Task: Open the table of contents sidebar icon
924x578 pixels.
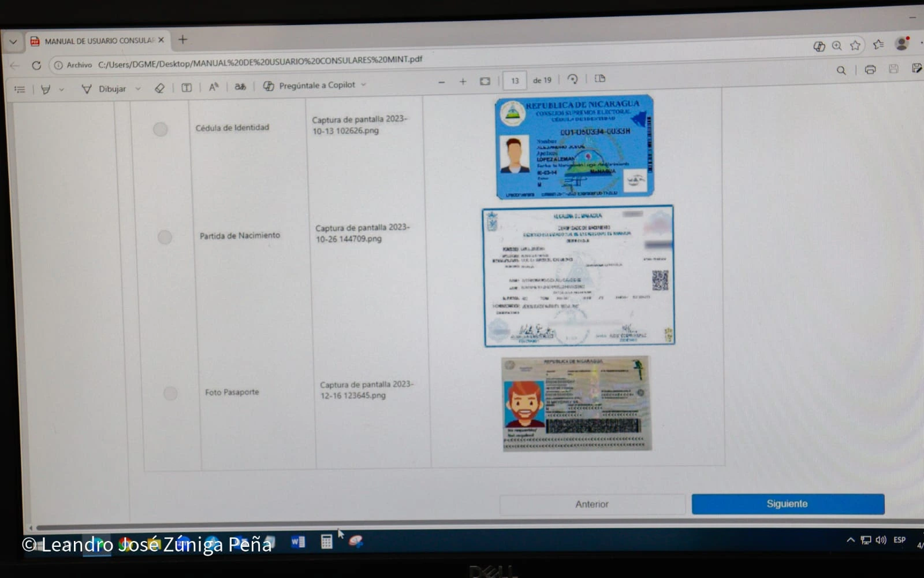Action: click(20, 90)
